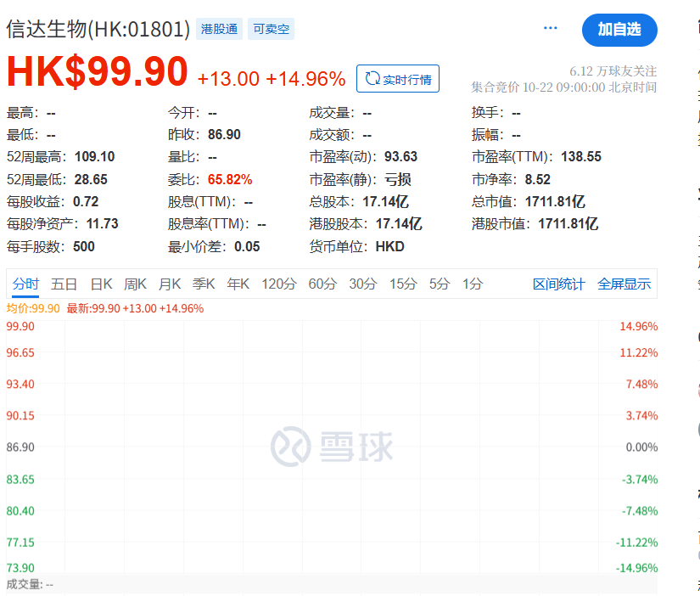Switch to the 季K chart tab
Viewport: 700px width, 596px height.
point(204,284)
